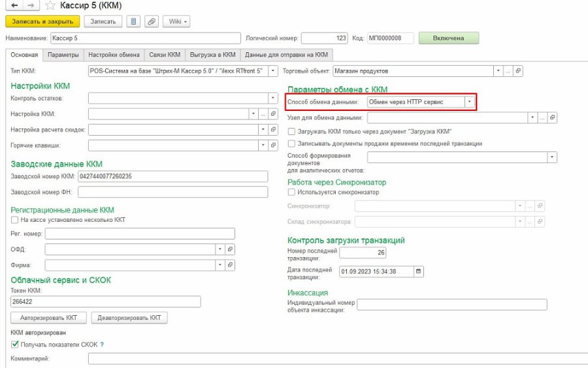This screenshot has width=588, height=368.
Task: Open calendar for Дата последней транзакции
Action: click(x=419, y=271)
